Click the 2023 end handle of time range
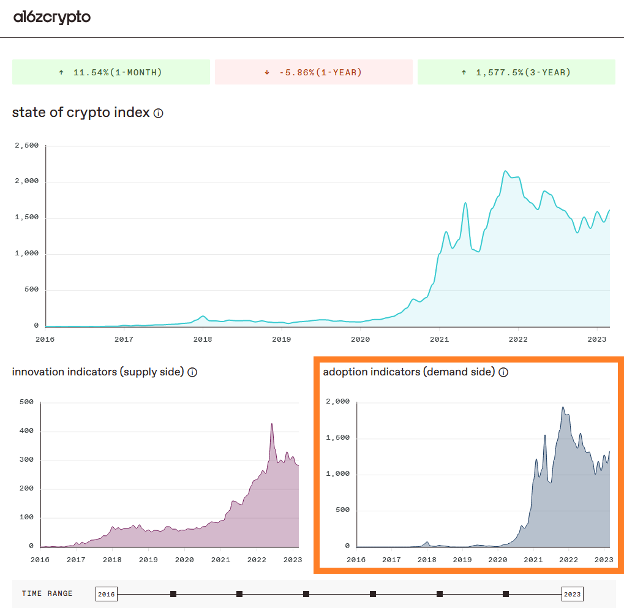The height and width of the screenshot is (614, 624). (x=573, y=594)
